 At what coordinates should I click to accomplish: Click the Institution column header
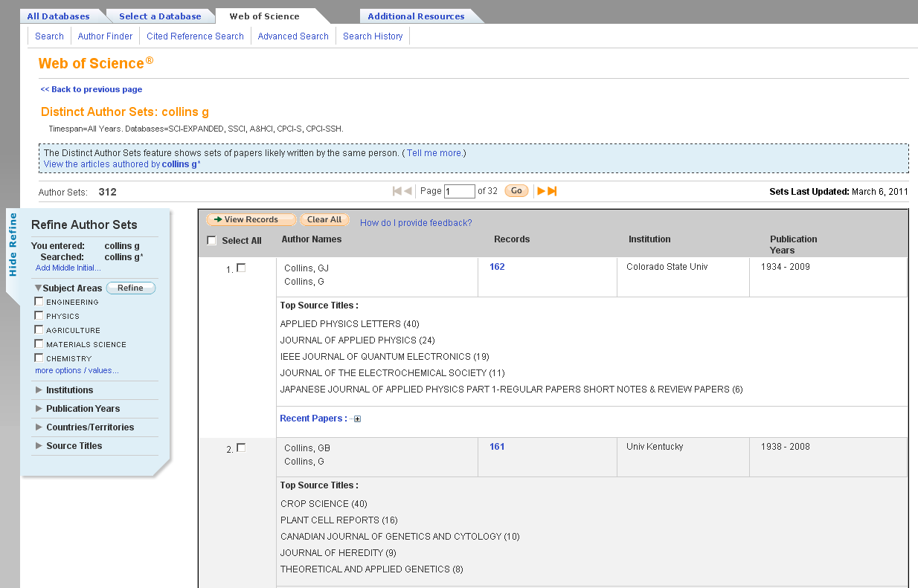[649, 239]
